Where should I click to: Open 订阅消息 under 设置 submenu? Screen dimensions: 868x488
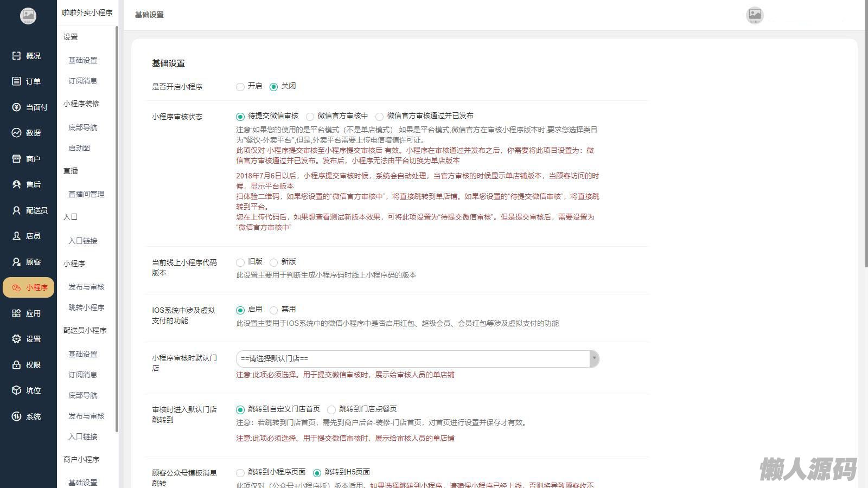(82, 81)
